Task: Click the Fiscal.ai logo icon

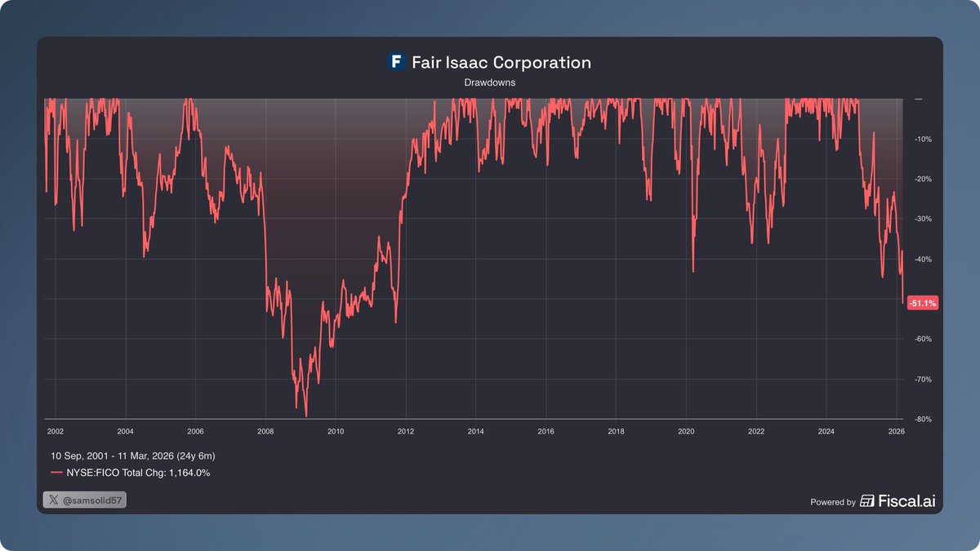Action: (x=867, y=501)
